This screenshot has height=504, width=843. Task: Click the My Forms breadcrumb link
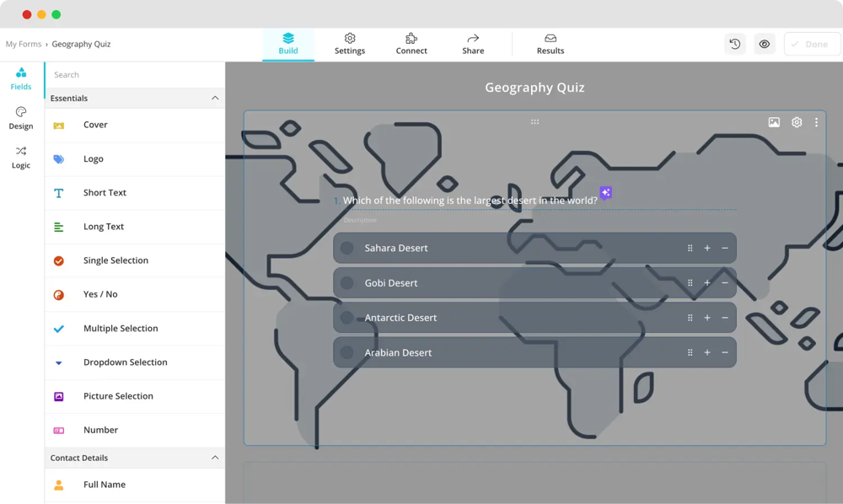pos(24,44)
